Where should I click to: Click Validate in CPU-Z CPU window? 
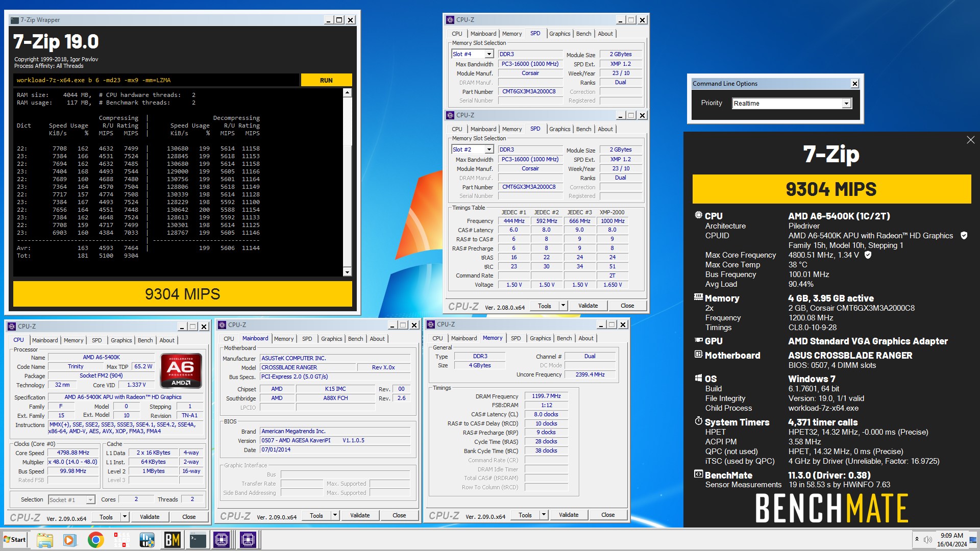(x=150, y=517)
